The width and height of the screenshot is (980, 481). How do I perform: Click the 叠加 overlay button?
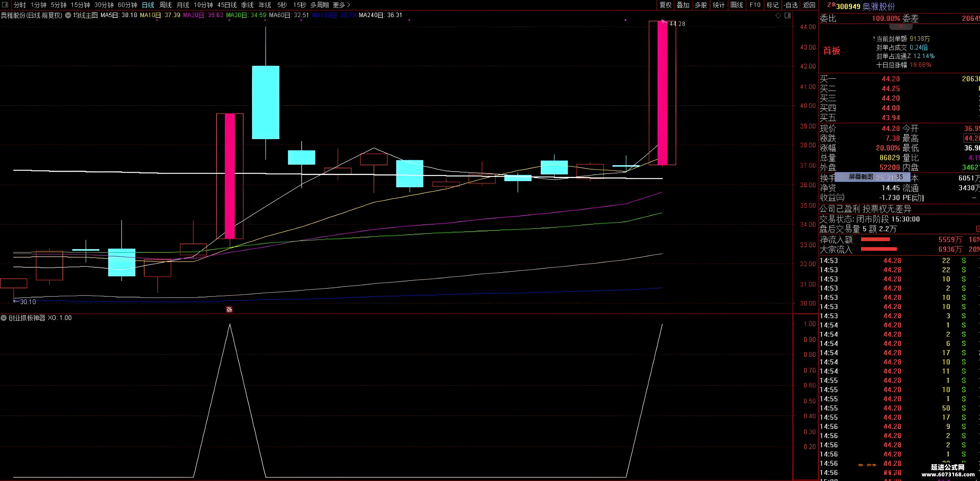683,5
